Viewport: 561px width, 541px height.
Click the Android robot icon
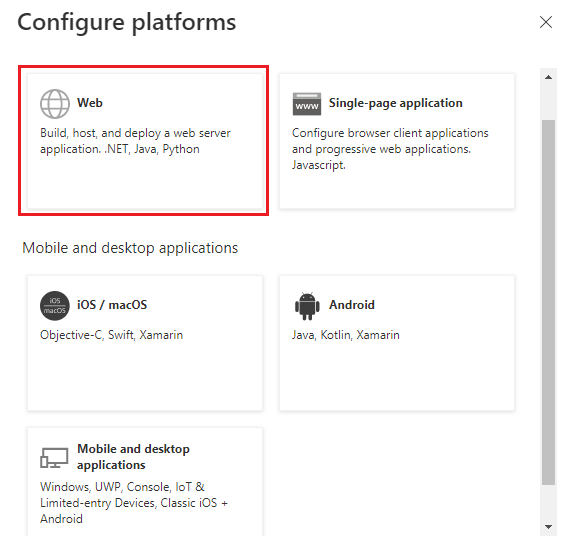coord(307,306)
